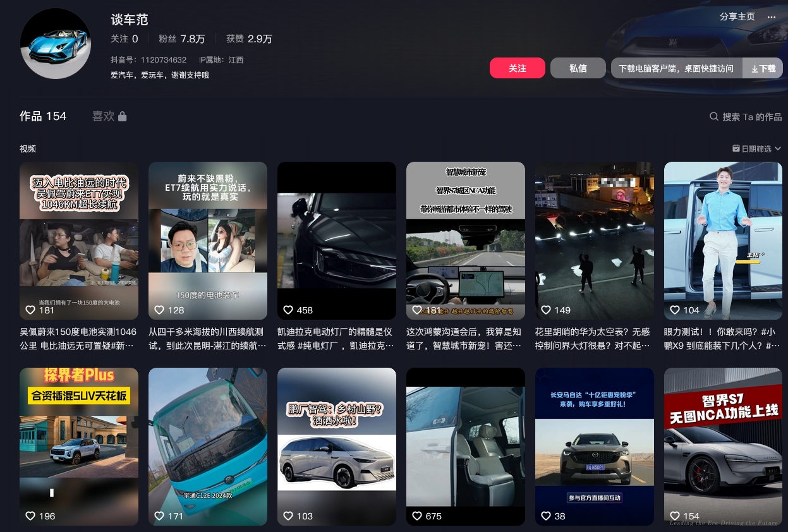Image resolution: width=788 pixels, height=532 pixels.
Task: Click the heart icon with 458 likes
Action: pos(288,310)
